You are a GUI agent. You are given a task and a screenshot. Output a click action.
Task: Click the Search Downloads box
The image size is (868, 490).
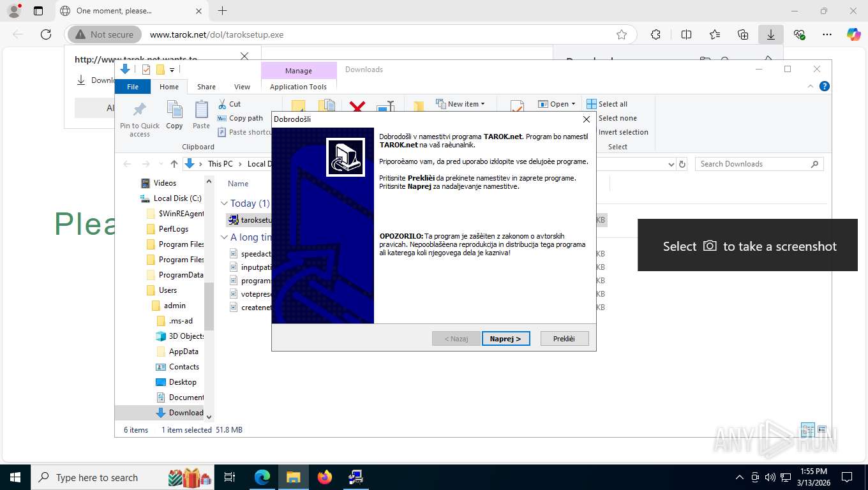759,164
